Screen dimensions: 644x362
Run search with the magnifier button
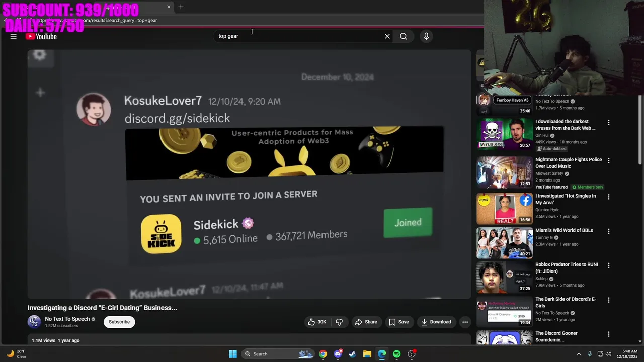tap(404, 36)
